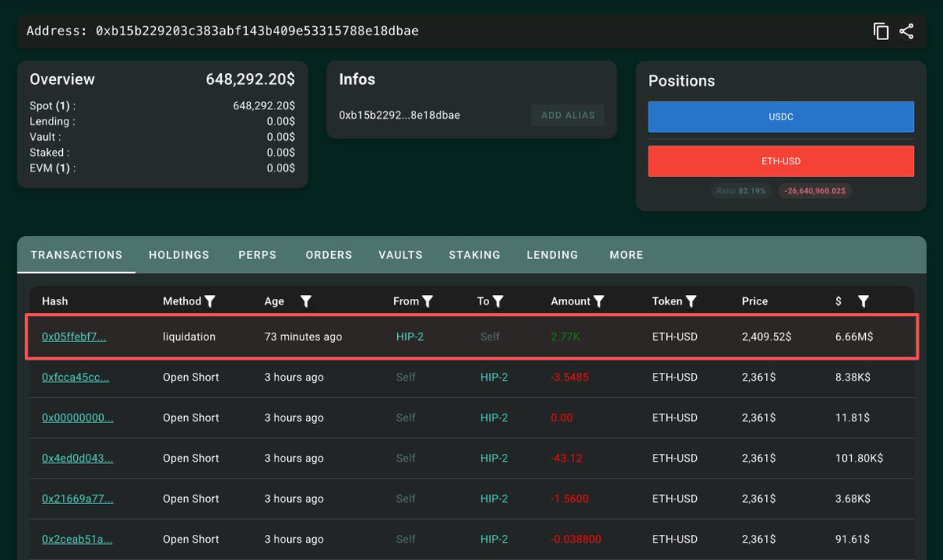Switch to the Holdings tab
The image size is (943, 560).
click(179, 255)
